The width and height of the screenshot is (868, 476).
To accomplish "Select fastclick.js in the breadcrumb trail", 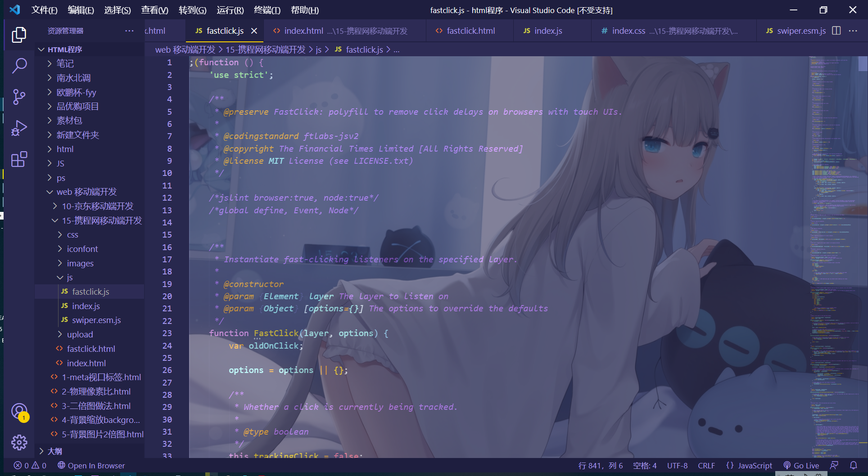I will pyautogui.click(x=365, y=49).
